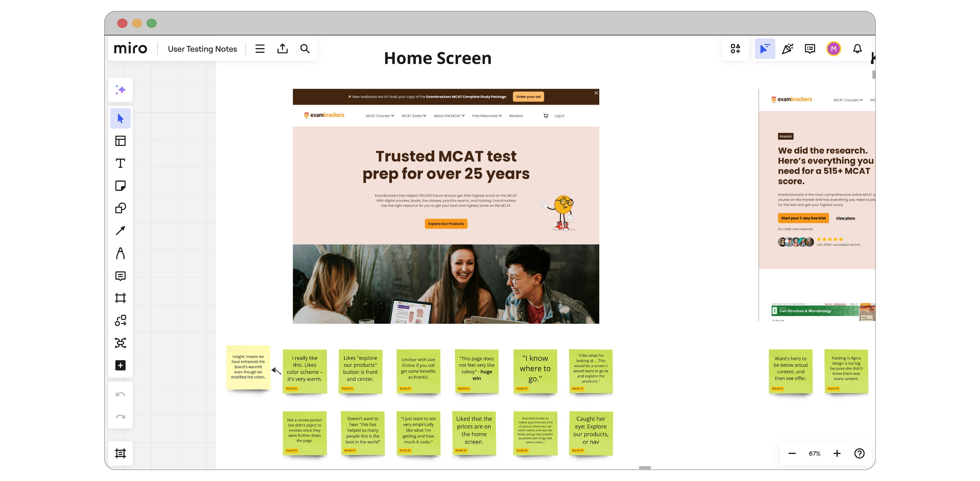The width and height of the screenshot is (980, 481).
Task: Open the notifications bell
Action: pyautogui.click(x=857, y=49)
